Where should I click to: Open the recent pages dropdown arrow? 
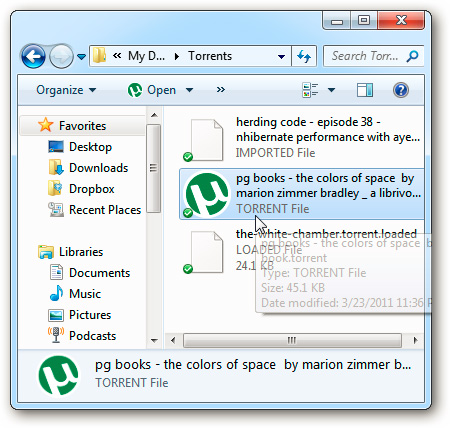pyautogui.click(x=81, y=57)
